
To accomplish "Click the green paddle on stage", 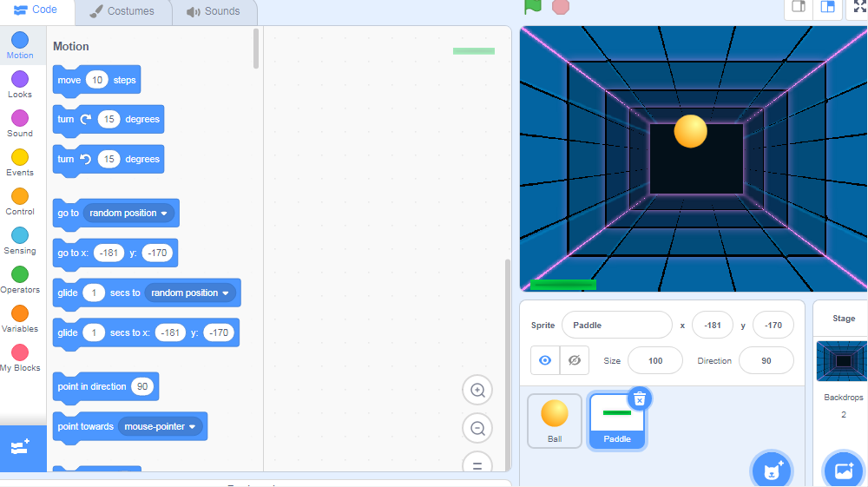I will 563,285.
